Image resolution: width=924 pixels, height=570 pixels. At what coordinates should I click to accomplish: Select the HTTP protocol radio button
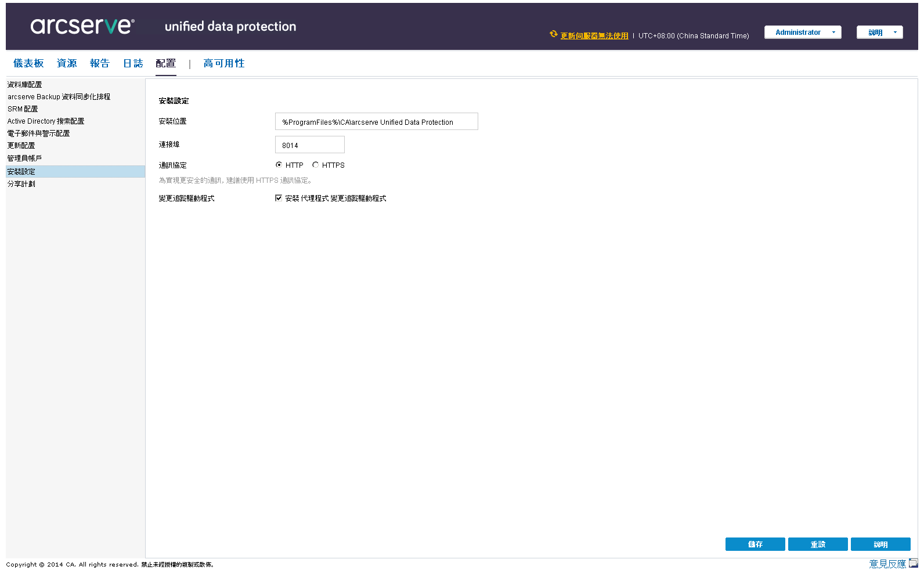(279, 165)
